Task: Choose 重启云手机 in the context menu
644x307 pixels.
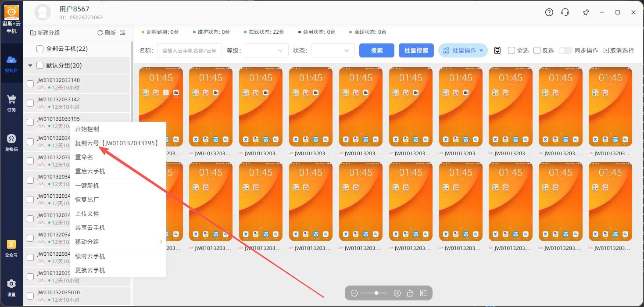Action: coord(118,171)
